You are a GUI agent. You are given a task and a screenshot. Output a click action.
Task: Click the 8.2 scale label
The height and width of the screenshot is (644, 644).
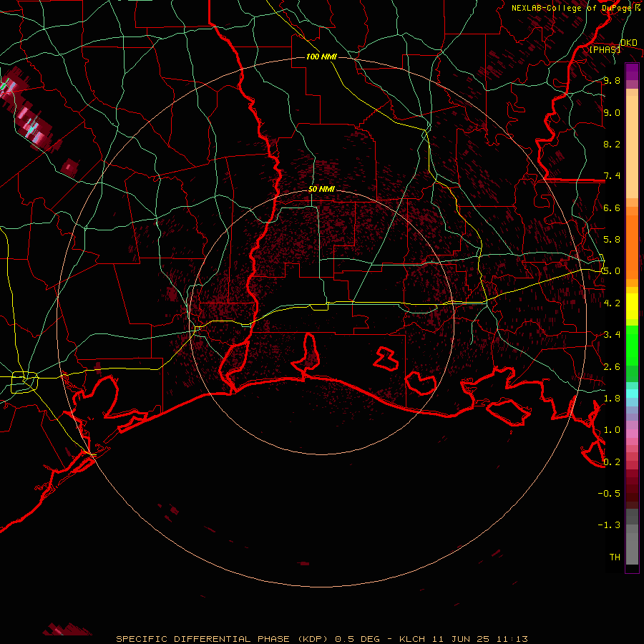point(612,144)
